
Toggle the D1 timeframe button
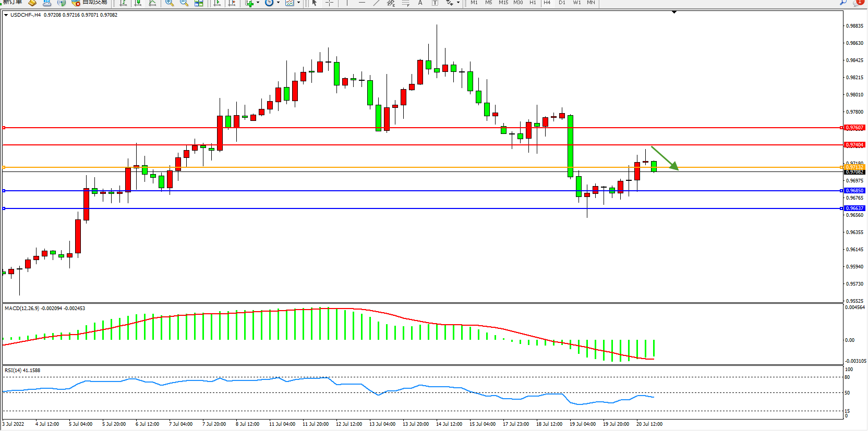(x=562, y=3)
